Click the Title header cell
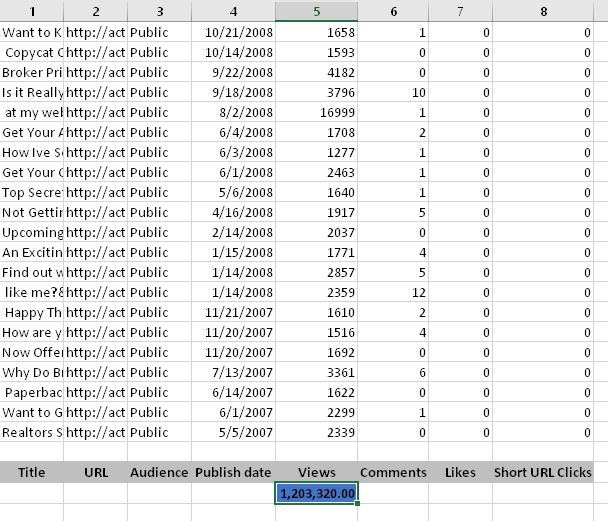Screen dimensions: 608x521 pos(32,472)
